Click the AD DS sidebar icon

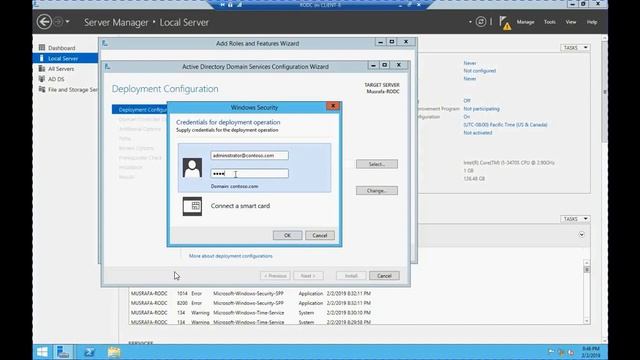42,79
